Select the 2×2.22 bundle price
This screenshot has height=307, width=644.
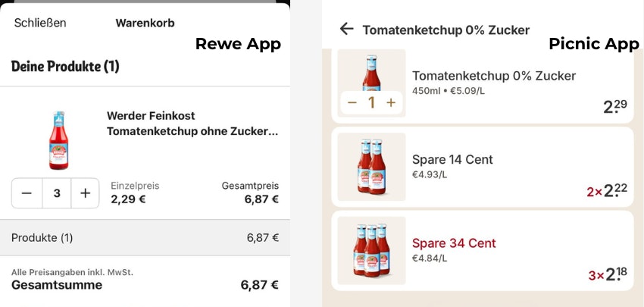[607, 191]
